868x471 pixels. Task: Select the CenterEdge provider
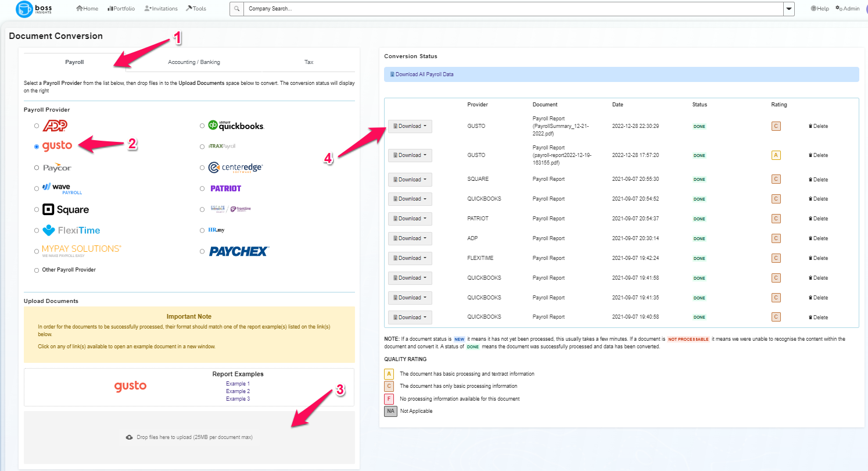(x=202, y=168)
